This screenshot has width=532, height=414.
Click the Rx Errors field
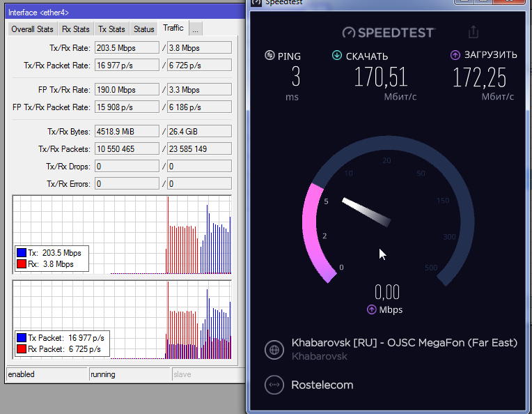pyautogui.click(x=199, y=184)
